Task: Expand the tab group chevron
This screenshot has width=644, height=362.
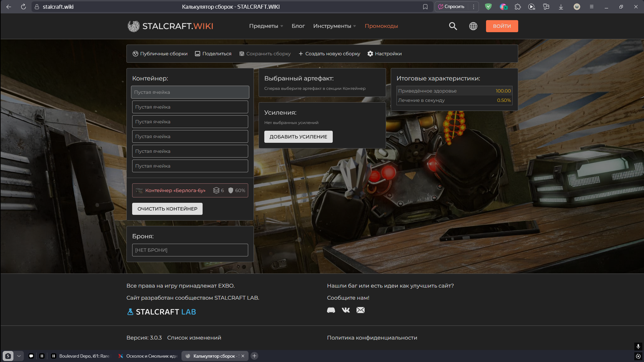Action: point(19,356)
